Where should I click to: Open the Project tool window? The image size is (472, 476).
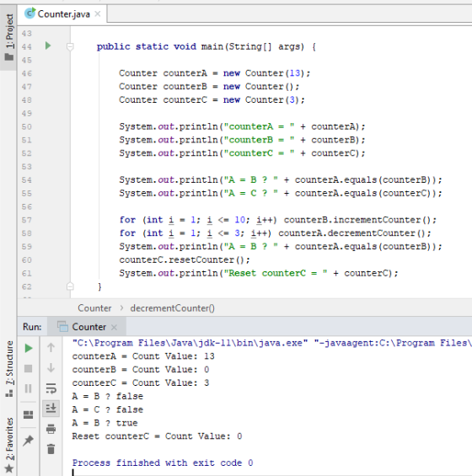coord(8,38)
